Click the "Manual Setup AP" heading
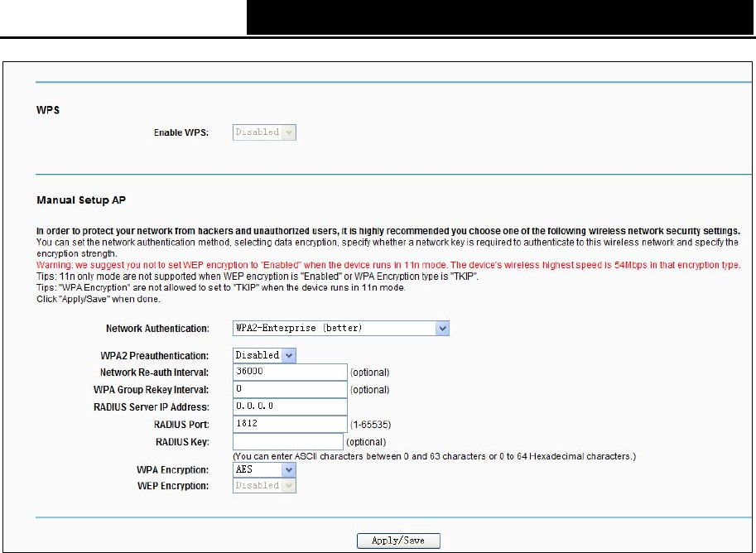Image resolution: width=756 pixels, height=553 pixels. click(81, 200)
